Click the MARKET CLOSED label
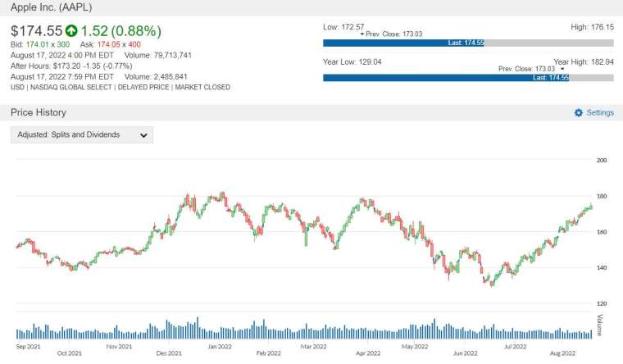 pyautogui.click(x=202, y=87)
